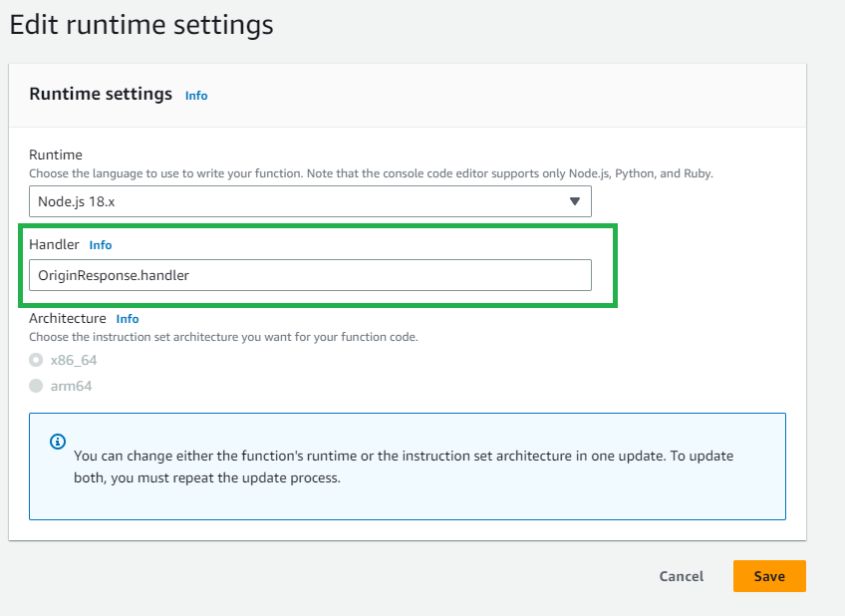Click the Runtime field label
The image size is (845, 616).
pyautogui.click(x=56, y=154)
